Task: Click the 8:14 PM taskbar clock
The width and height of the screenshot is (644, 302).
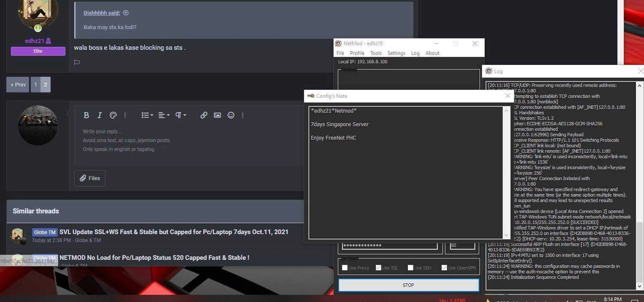Action: point(613,299)
